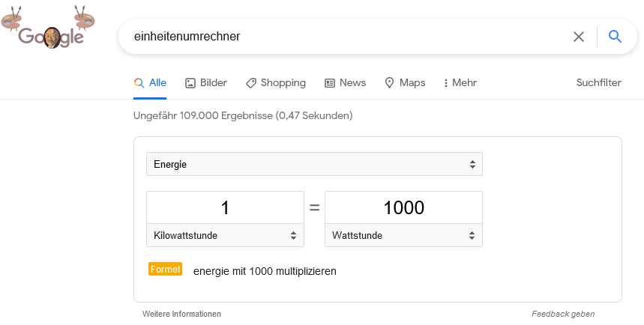Click the Bilder image icon

[190, 83]
